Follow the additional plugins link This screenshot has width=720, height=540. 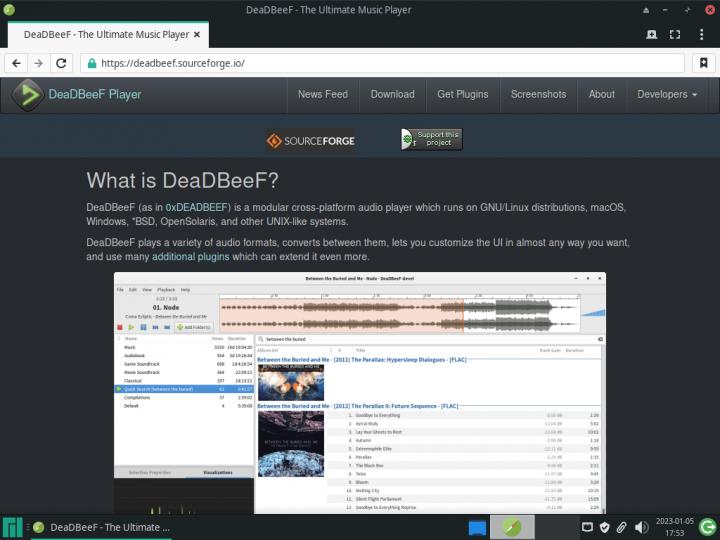190,256
